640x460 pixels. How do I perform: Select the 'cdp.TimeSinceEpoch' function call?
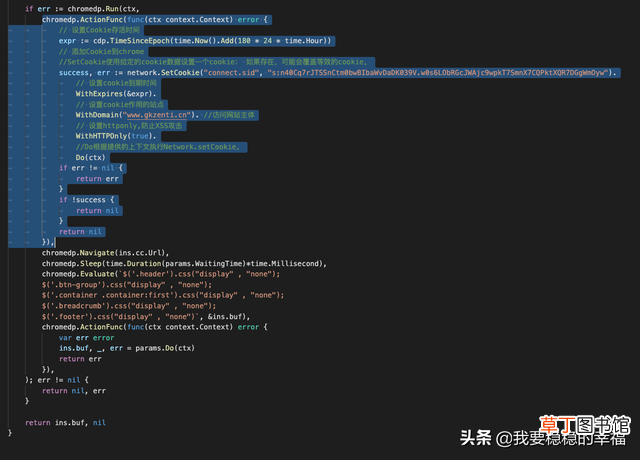131,41
